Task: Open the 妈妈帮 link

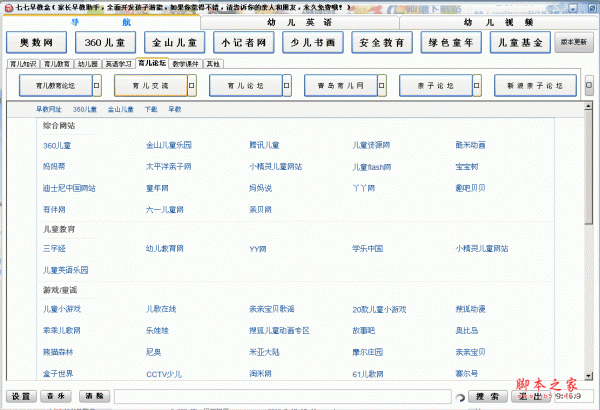Action: (x=54, y=167)
